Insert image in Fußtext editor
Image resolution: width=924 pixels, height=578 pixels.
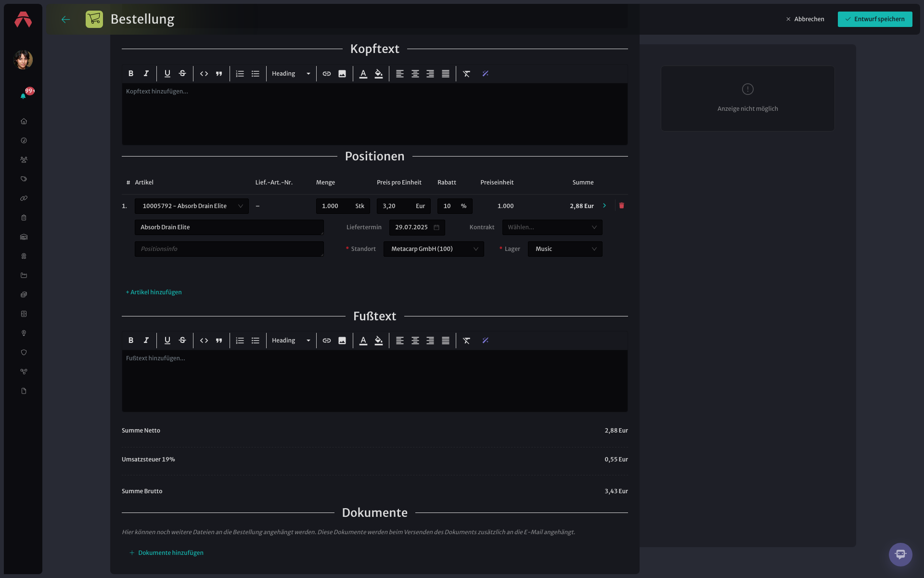pos(342,341)
